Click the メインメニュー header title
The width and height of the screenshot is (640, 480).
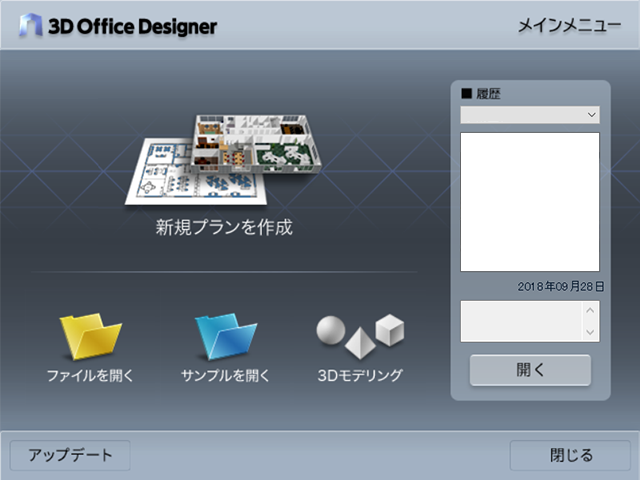coord(569,25)
